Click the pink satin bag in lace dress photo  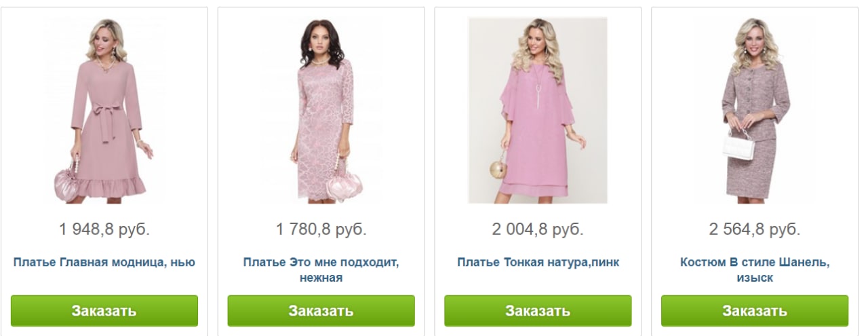tap(344, 183)
